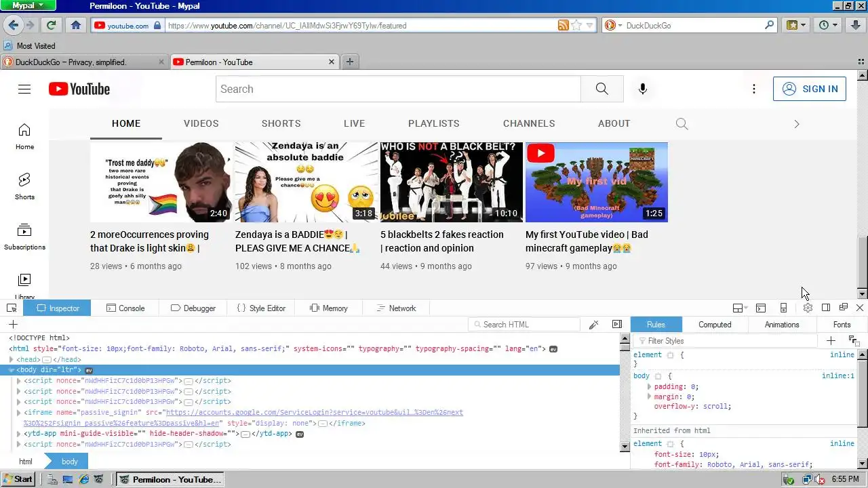Open the Mypal application menu
868x488 pixels.
[x=28, y=5]
